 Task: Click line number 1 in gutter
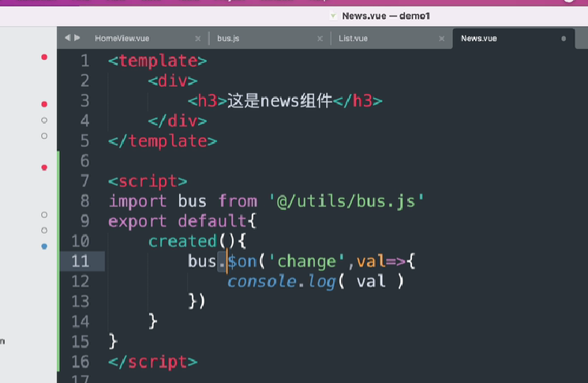85,61
